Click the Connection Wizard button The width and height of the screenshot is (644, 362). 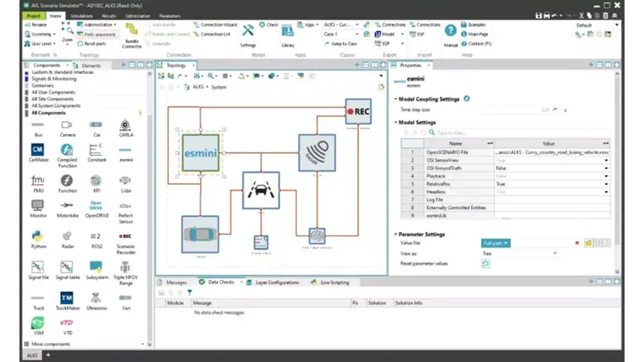tap(214, 24)
